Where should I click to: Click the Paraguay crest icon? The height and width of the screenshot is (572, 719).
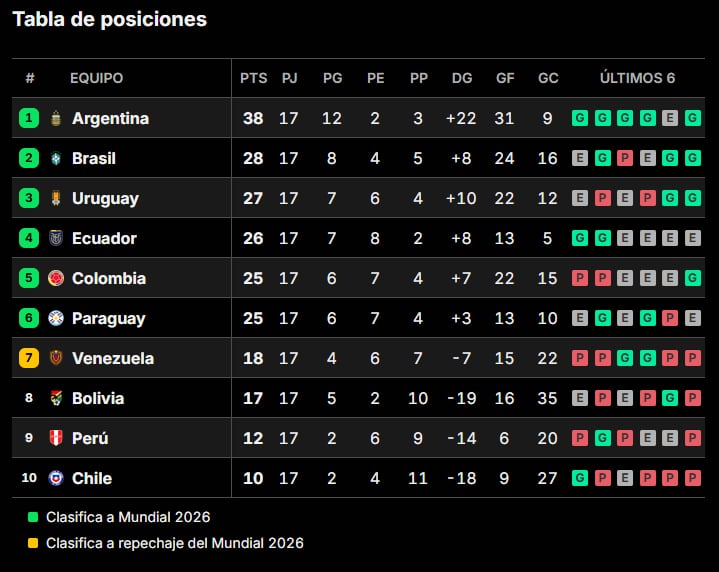point(56,318)
